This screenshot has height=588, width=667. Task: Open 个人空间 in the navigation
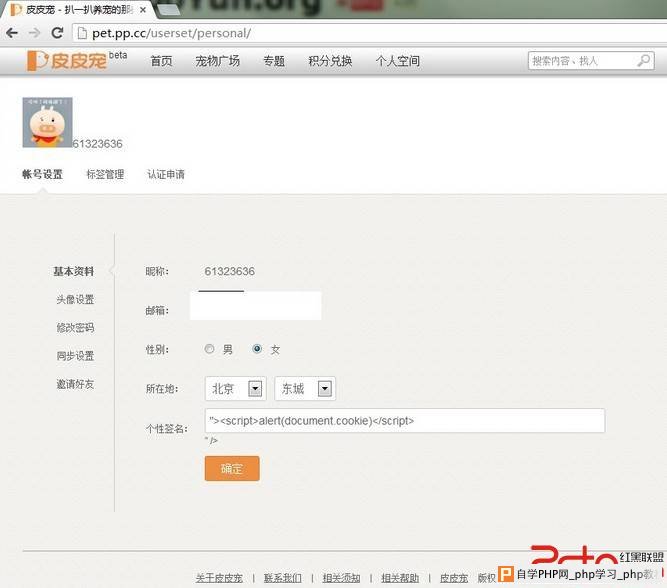click(x=397, y=61)
